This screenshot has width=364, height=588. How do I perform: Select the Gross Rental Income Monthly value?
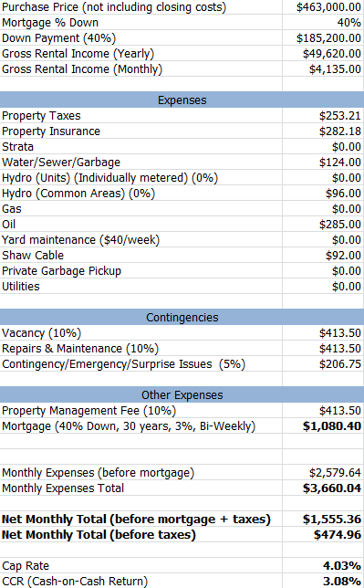[x=323, y=69]
